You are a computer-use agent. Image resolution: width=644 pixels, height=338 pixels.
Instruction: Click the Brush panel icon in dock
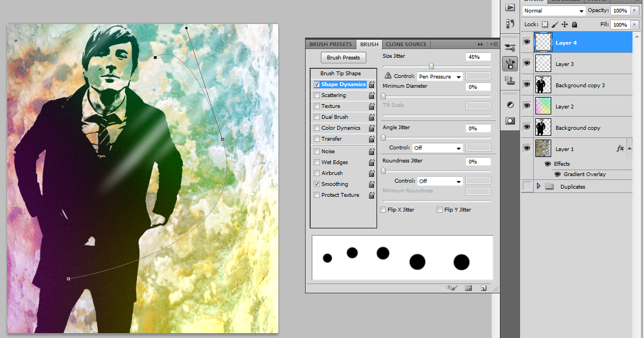510,64
